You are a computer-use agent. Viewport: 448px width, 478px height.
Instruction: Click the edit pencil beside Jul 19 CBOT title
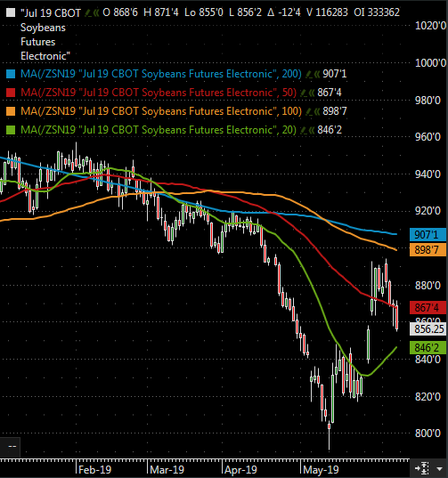(87, 12)
